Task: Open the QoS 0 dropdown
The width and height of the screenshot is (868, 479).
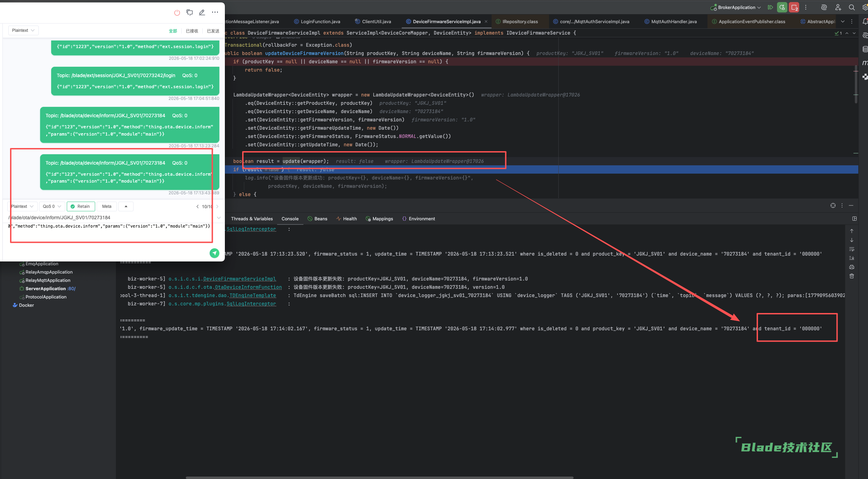Action: pyautogui.click(x=52, y=206)
